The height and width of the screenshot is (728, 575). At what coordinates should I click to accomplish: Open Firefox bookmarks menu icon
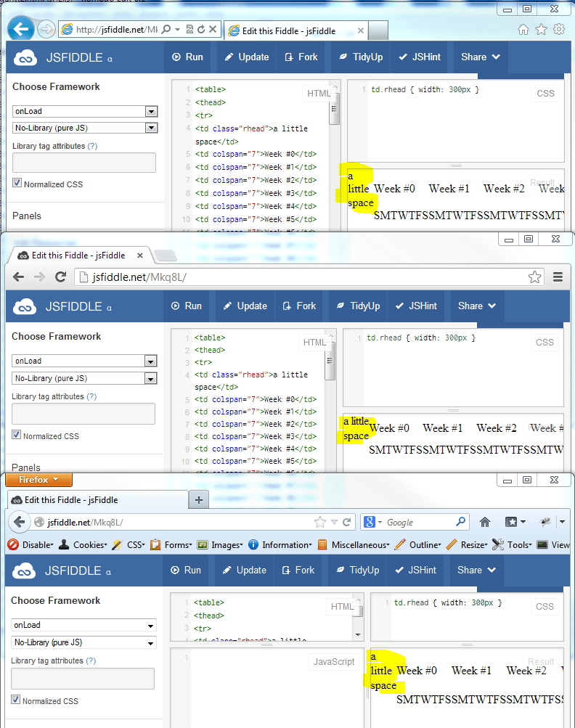[x=515, y=523]
